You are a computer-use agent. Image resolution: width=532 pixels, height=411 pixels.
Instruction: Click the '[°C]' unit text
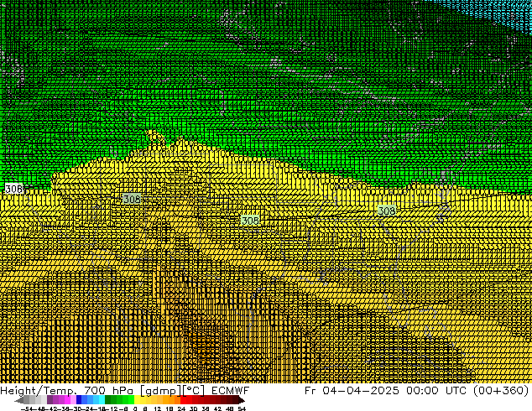point(194,391)
